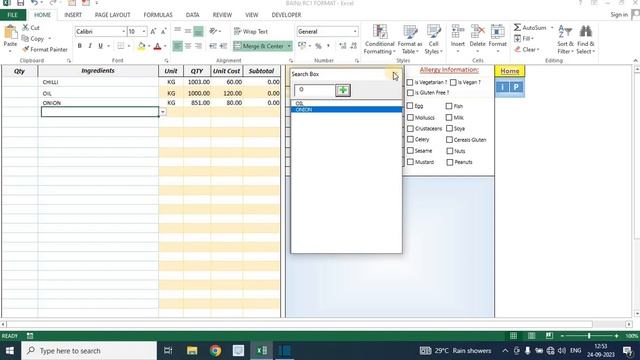640x360 pixels.
Task: Click the I button under Home
Action: (502, 87)
